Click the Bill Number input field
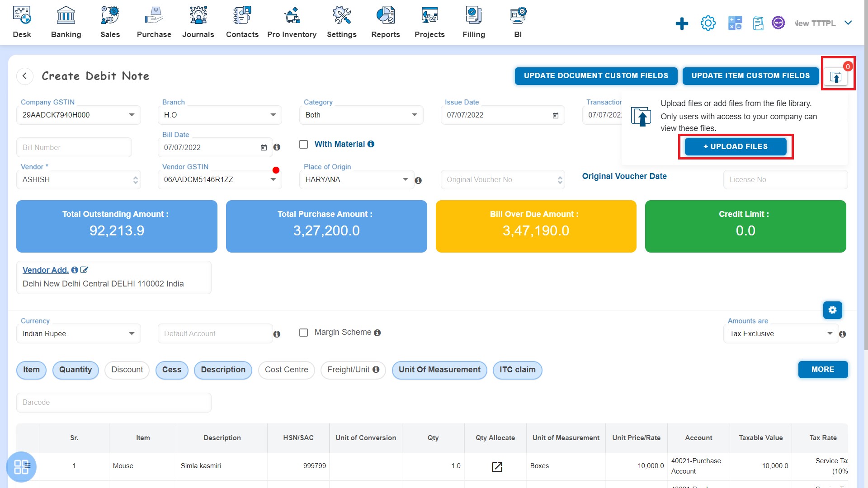Viewport: 868px width, 488px height. pos(74,147)
